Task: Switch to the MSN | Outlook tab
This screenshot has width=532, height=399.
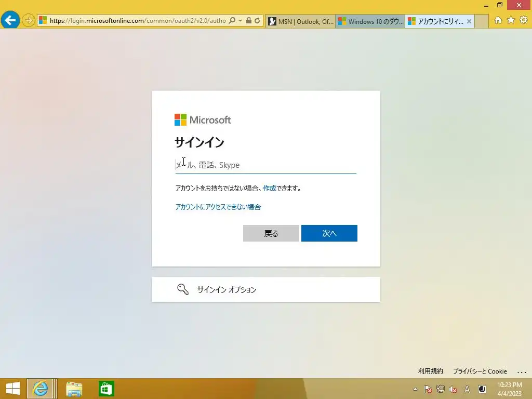Action: pos(301,21)
